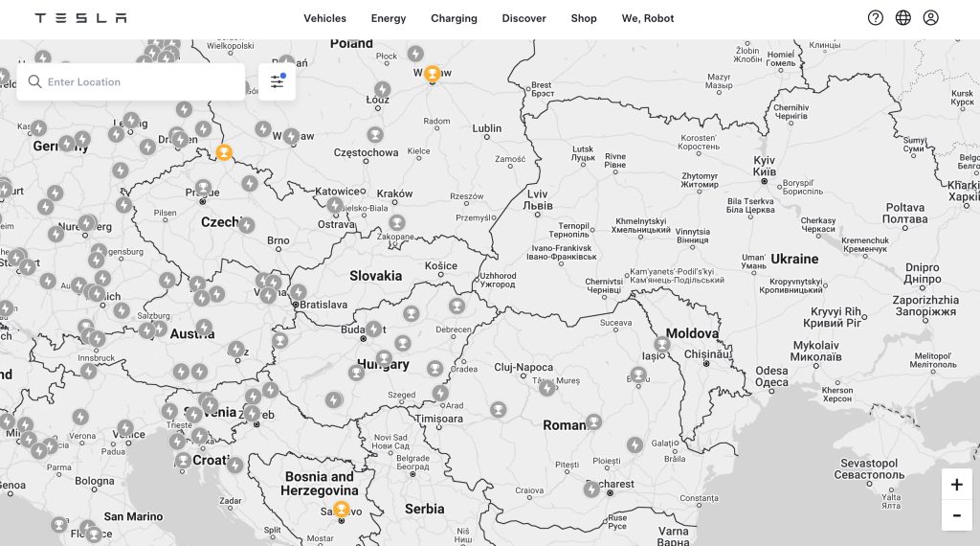980x546 pixels.
Task: Open the Vehicles menu
Action: point(325,18)
